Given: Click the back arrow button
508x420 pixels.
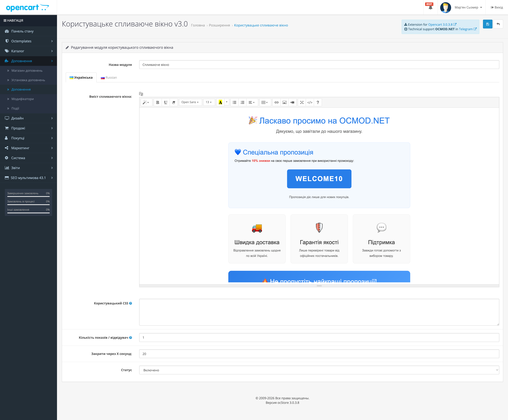Looking at the screenshot, I should 498,24.
